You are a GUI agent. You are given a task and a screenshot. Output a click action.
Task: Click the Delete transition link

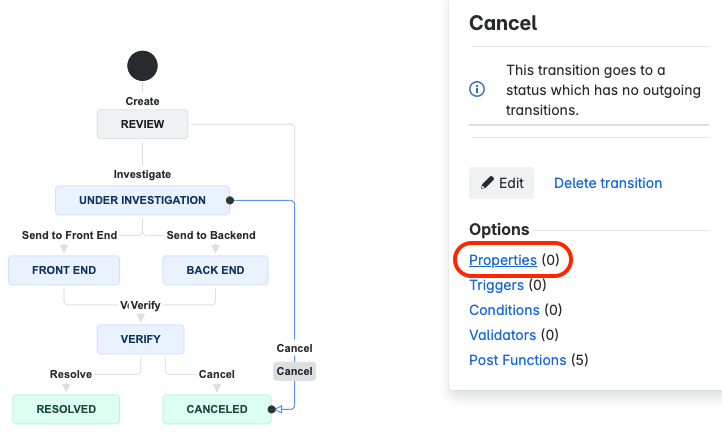pos(608,183)
